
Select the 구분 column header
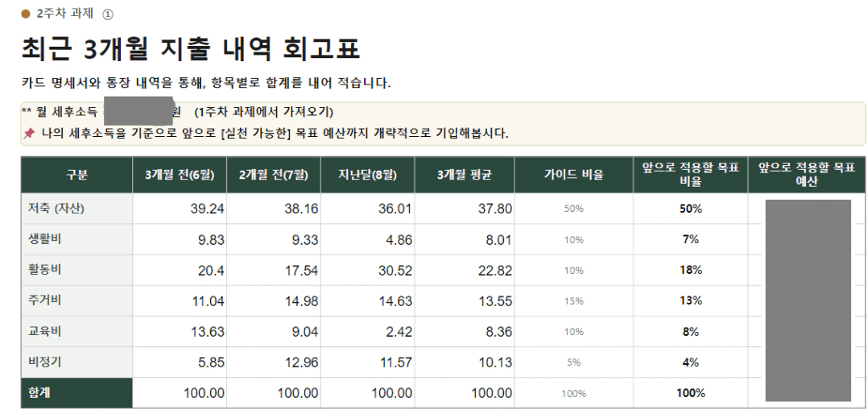77,175
